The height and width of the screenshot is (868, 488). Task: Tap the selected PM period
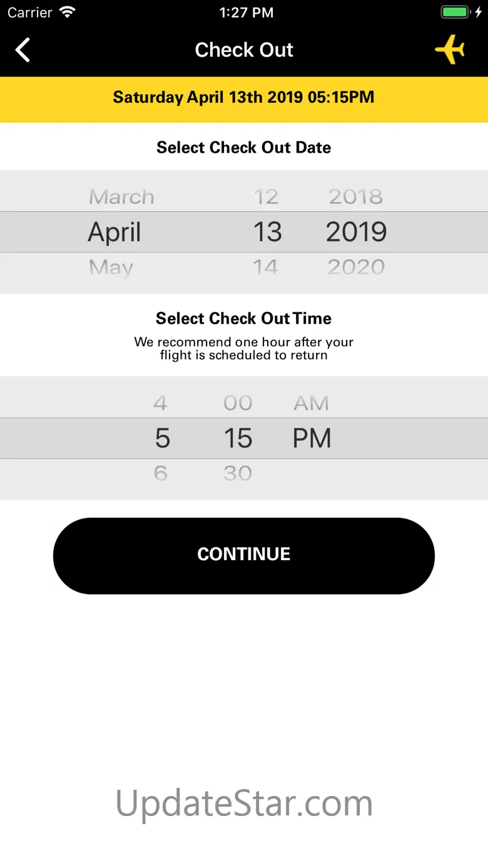tap(312, 438)
